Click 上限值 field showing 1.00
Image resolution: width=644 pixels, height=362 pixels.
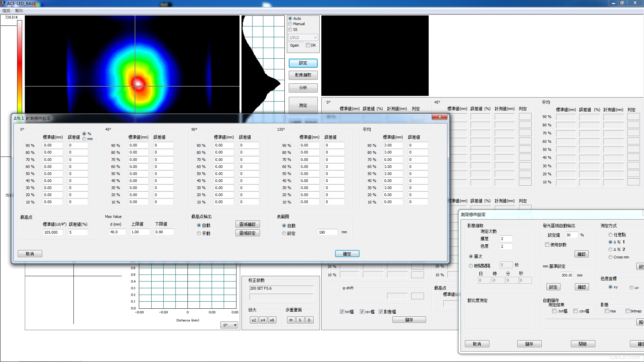click(x=140, y=232)
